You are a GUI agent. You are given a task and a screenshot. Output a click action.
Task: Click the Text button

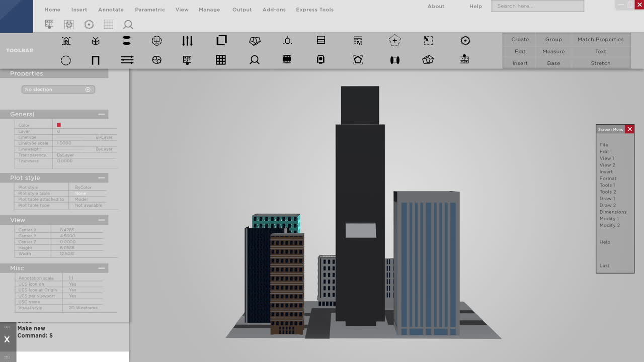[x=600, y=51]
